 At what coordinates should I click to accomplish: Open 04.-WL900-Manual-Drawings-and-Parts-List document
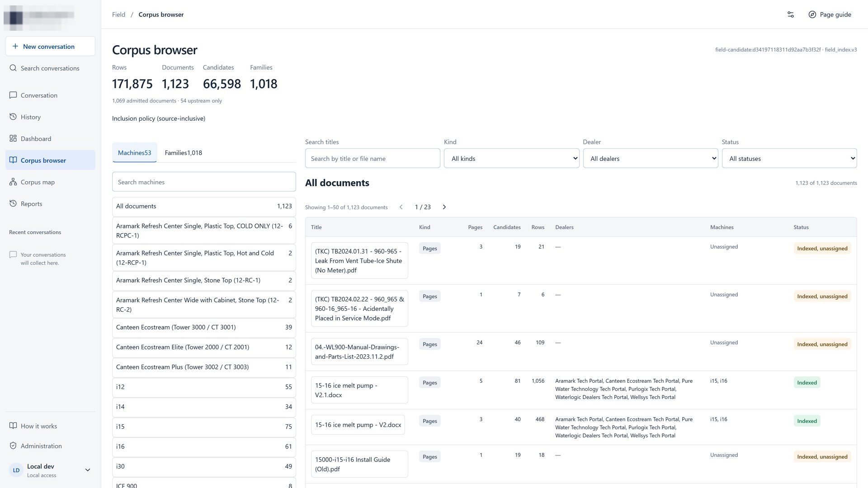tap(359, 352)
